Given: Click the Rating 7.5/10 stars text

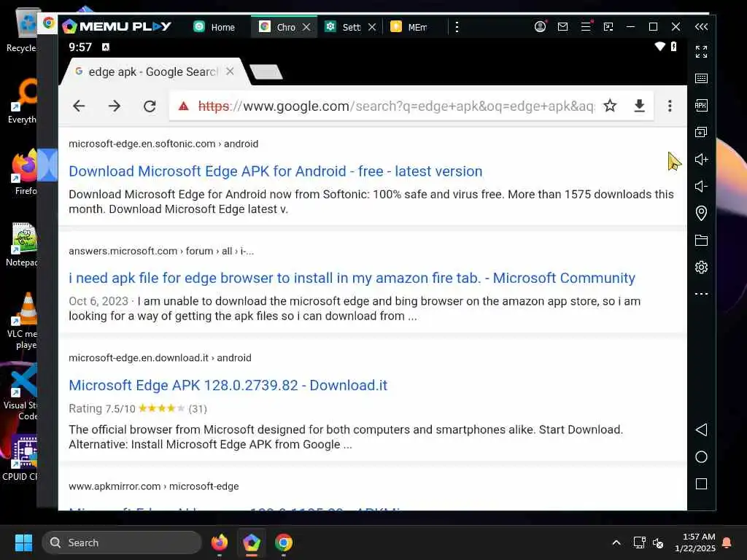Looking at the screenshot, I should 138,408.
